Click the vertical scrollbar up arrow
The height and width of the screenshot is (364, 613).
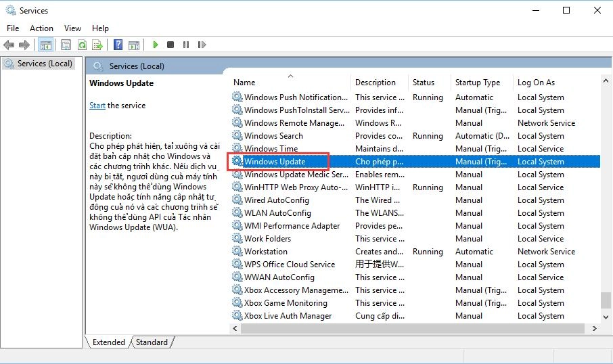606,81
